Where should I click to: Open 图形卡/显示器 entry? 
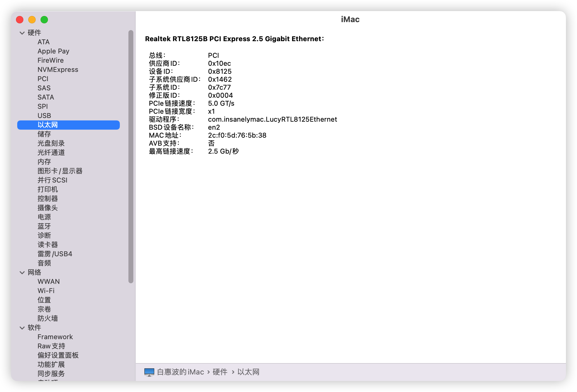tap(60, 171)
